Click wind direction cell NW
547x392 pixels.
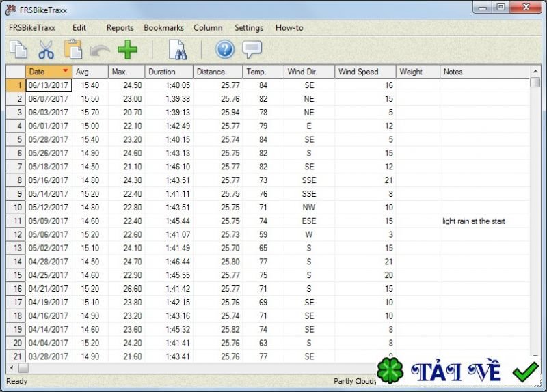[x=310, y=208]
